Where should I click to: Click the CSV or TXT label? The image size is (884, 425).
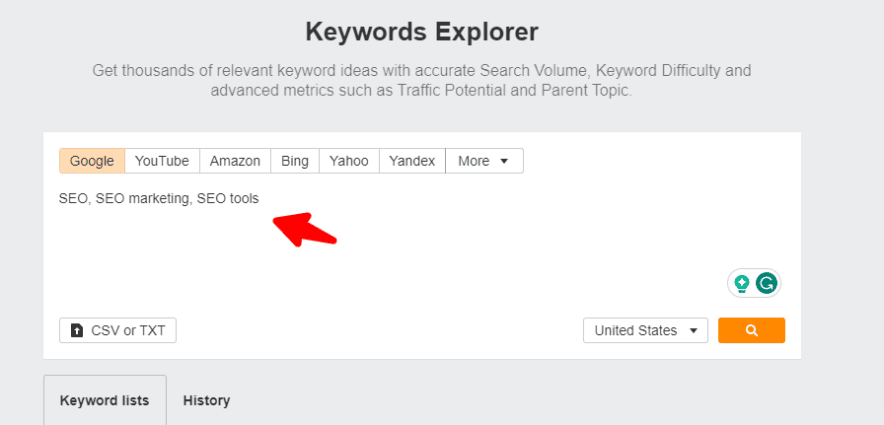coord(128,330)
